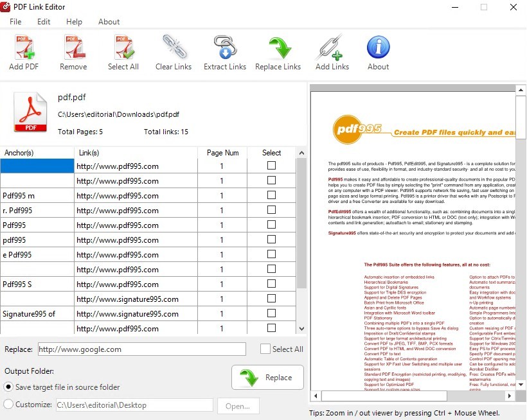Enable the Select All checkbox near Replace field

(265, 349)
